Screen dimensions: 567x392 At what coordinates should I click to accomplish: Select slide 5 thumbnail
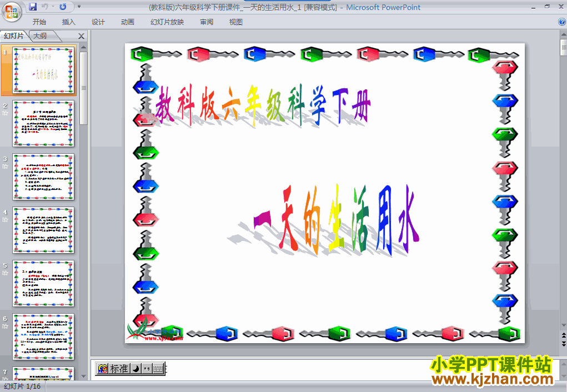[x=43, y=284]
